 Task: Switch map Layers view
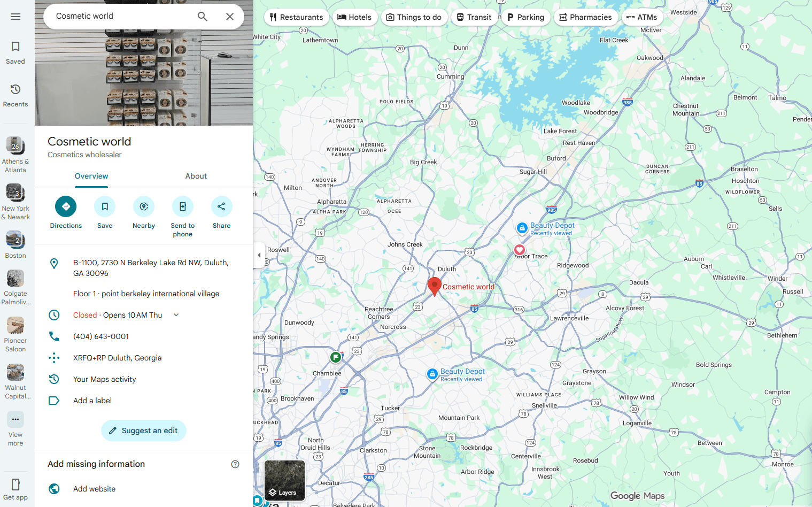pyautogui.click(x=285, y=480)
